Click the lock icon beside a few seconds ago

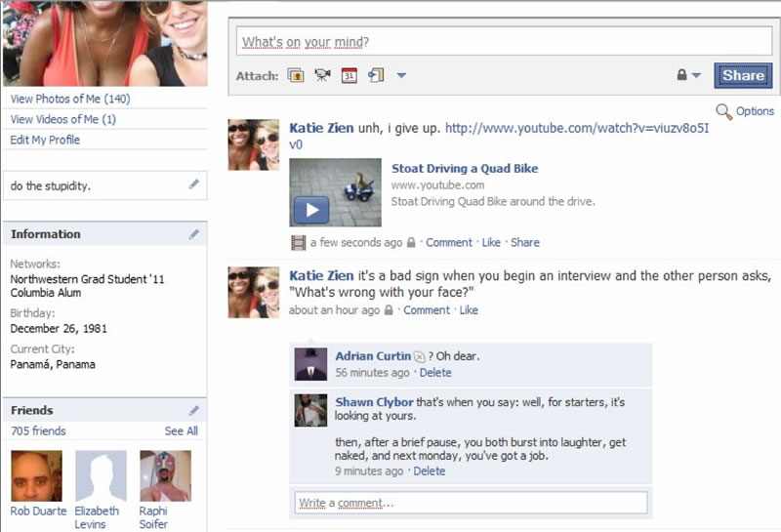click(411, 243)
